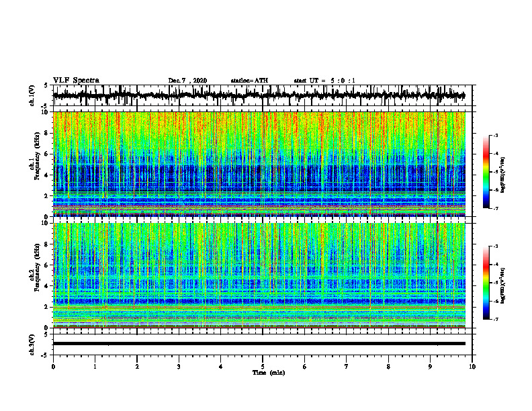Click time axis tick label "3"
The height and width of the screenshot is (411, 532).
coord(179,367)
